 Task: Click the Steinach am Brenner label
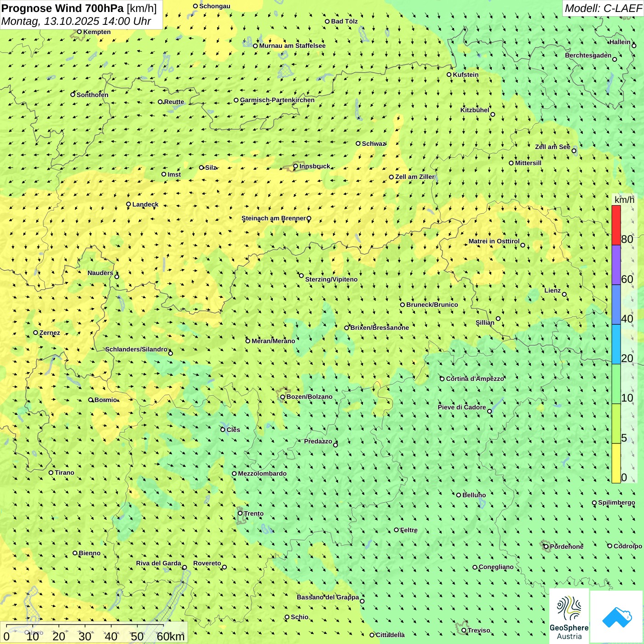pos(273,218)
